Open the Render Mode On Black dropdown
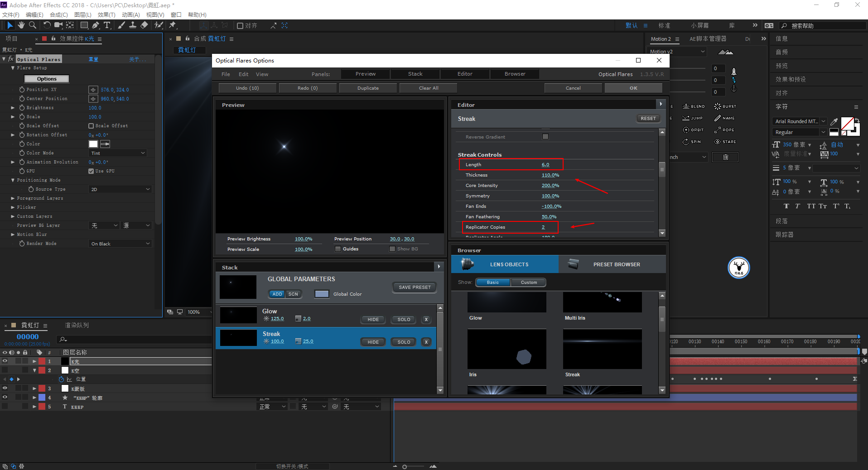868x470 pixels. [120, 244]
